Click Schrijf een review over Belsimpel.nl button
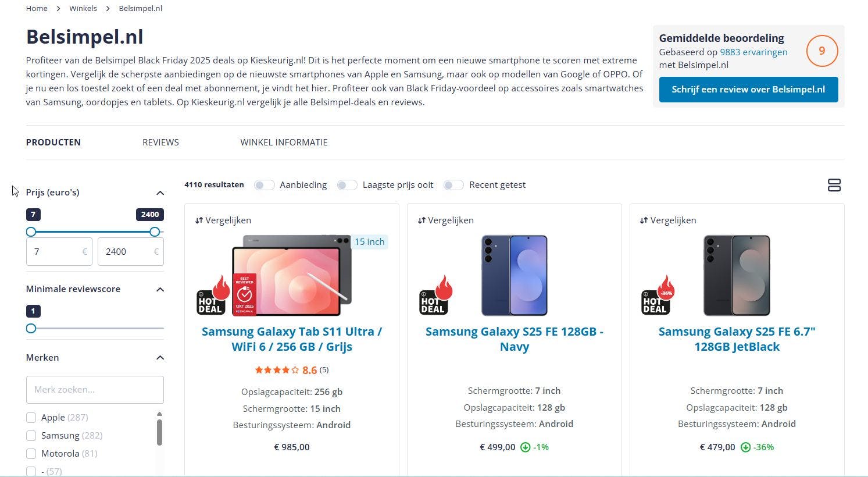The width and height of the screenshot is (868, 477). tap(748, 90)
